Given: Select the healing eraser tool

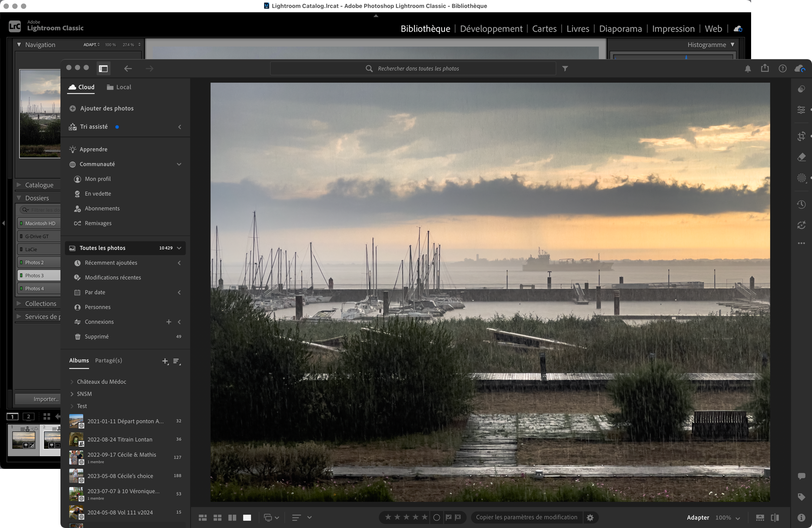Looking at the screenshot, I should tap(801, 157).
